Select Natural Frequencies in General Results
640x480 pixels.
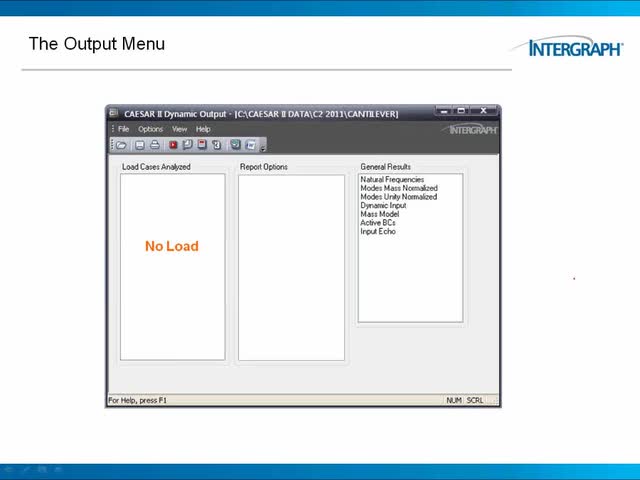(x=392, y=180)
